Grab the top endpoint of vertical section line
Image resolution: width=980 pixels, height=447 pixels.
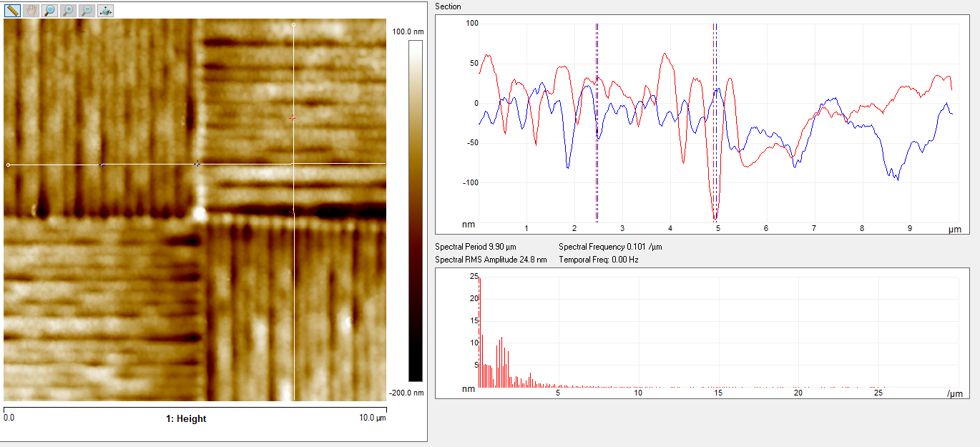[x=294, y=25]
